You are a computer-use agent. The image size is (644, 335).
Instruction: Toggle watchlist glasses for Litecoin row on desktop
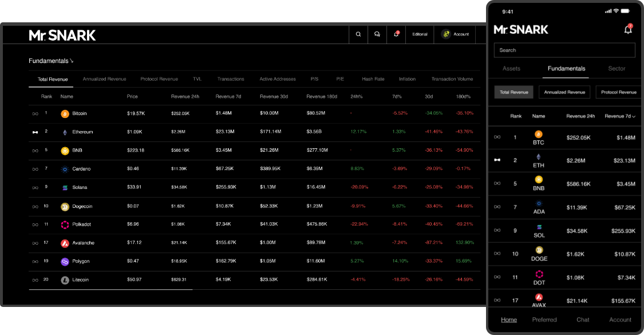pyautogui.click(x=35, y=281)
